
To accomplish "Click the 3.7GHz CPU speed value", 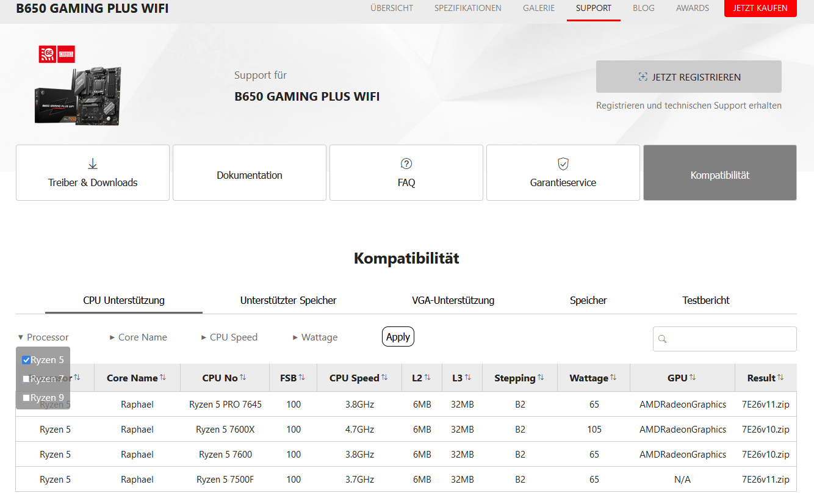I will [x=359, y=480].
